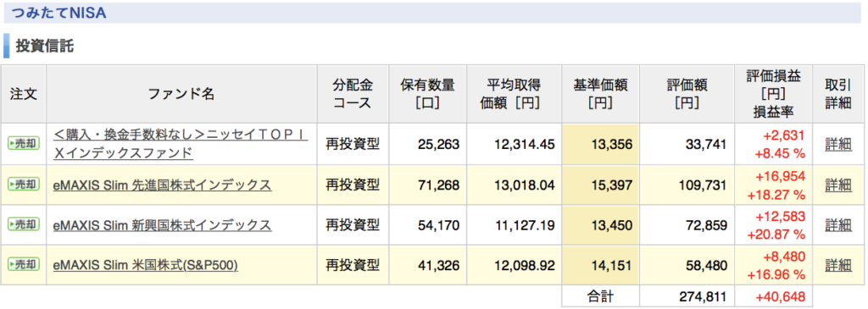The height and width of the screenshot is (309, 868).
Task: Click the 基準価額 column header
Action: pos(601,94)
